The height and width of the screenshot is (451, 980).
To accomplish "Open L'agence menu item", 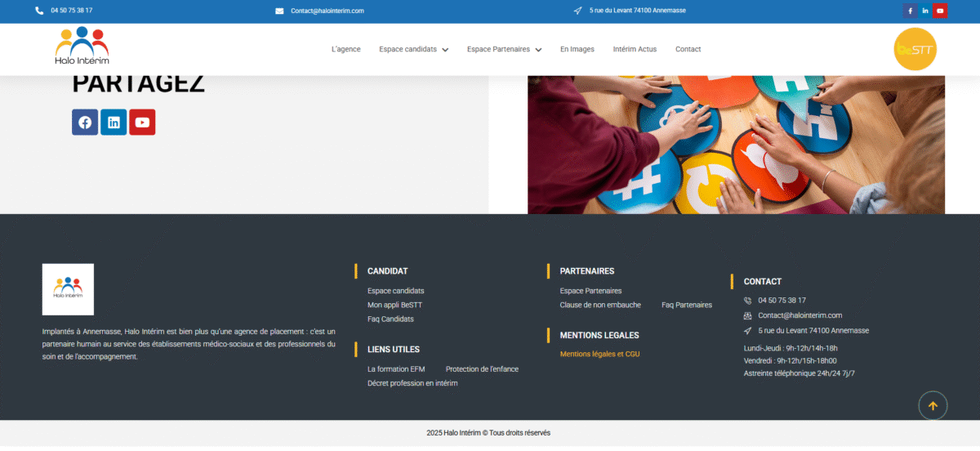I will tap(346, 49).
